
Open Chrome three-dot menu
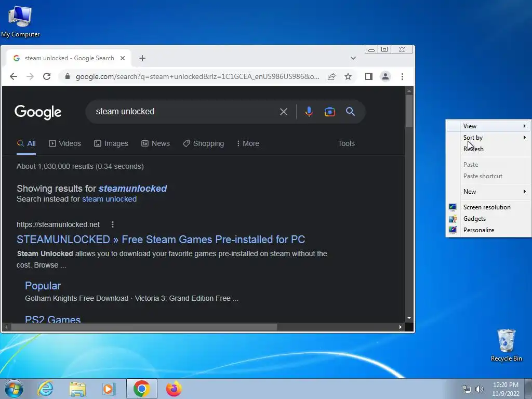(402, 76)
